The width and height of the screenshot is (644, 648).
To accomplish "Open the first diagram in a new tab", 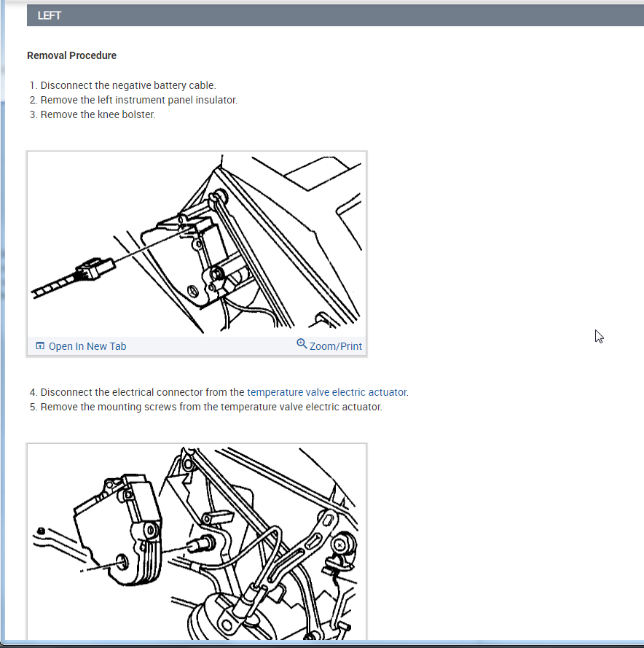I will (87, 346).
